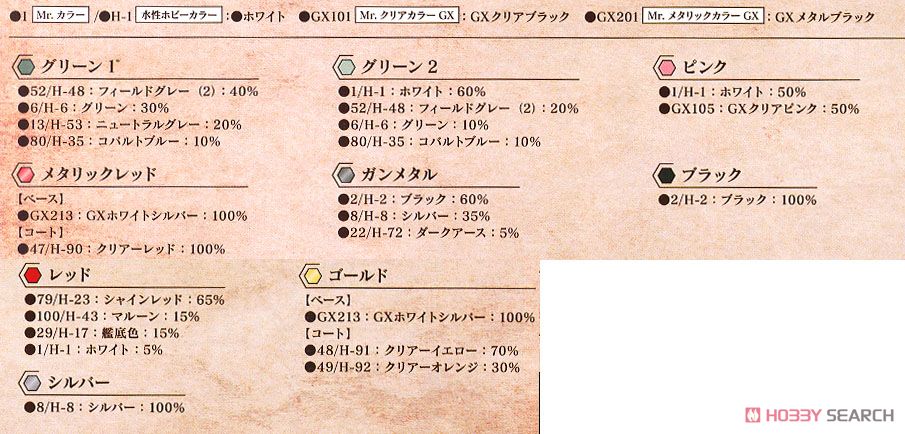
Task: Click the グリーン 2 hexagon color swatch
Action: tap(345, 68)
